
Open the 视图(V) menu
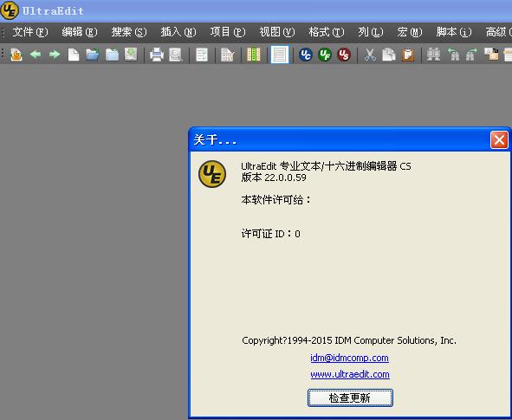tap(277, 32)
